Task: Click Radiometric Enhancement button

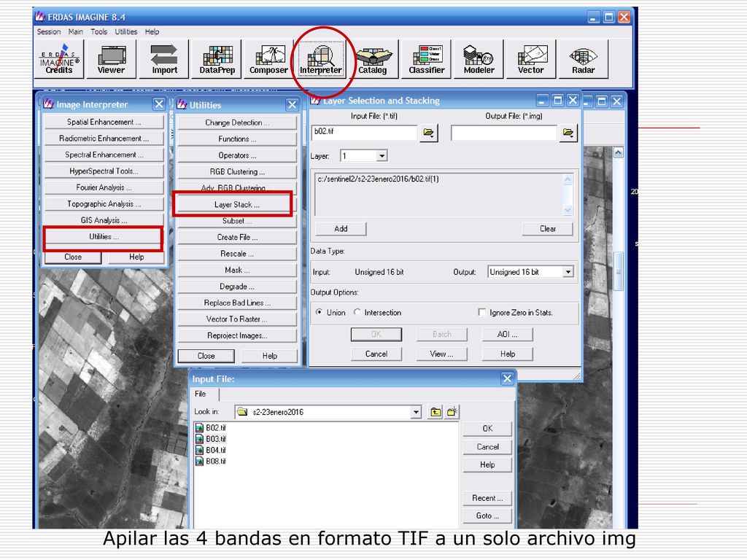Action: [x=104, y=138]
